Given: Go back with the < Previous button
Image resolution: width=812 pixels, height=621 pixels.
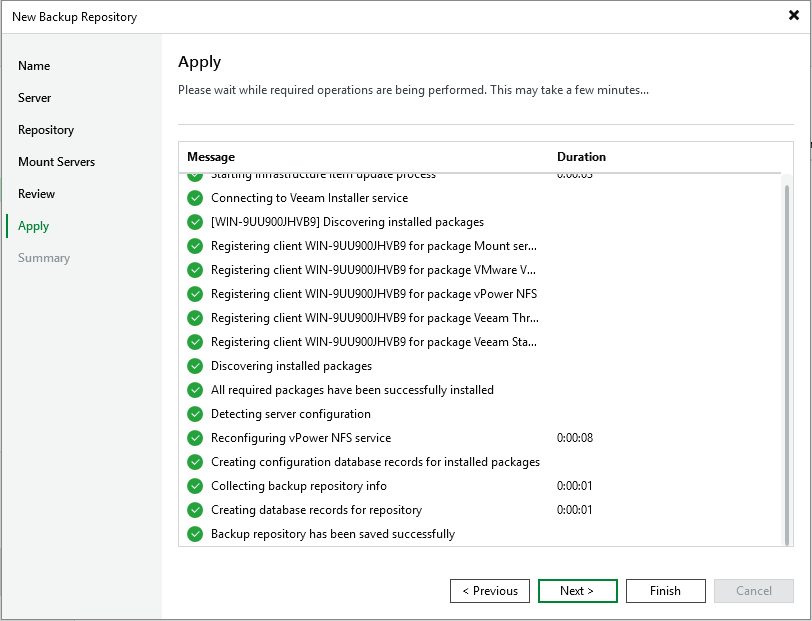Looking at the screenshot, I should [x=490, y=591].
